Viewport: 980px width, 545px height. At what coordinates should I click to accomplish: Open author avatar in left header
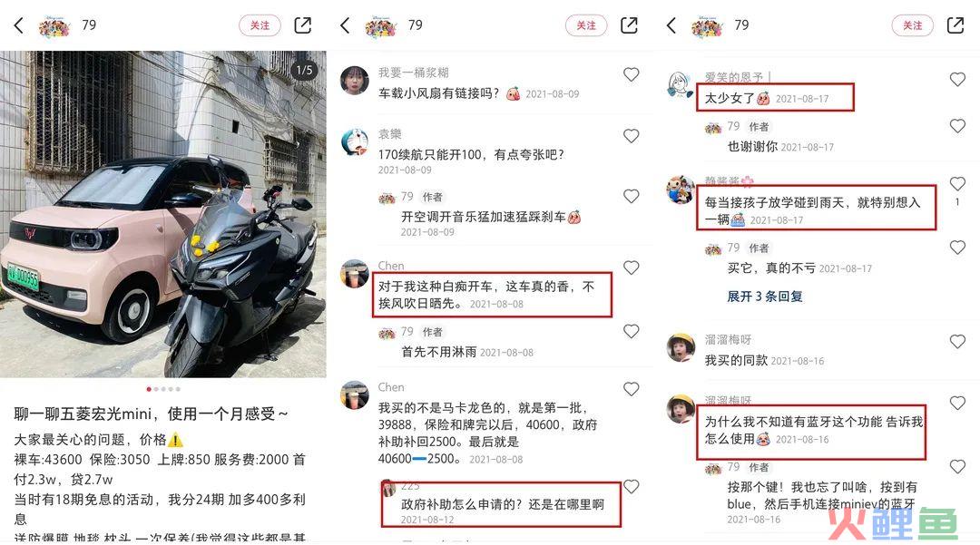pos(54,25)
